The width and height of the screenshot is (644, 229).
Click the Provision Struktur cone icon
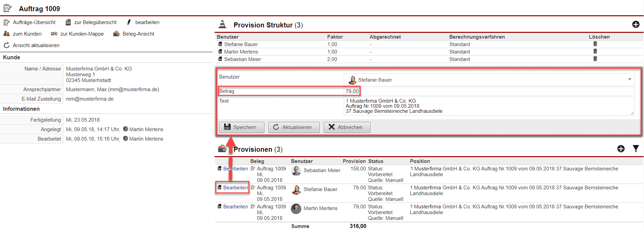pos(222,24)
